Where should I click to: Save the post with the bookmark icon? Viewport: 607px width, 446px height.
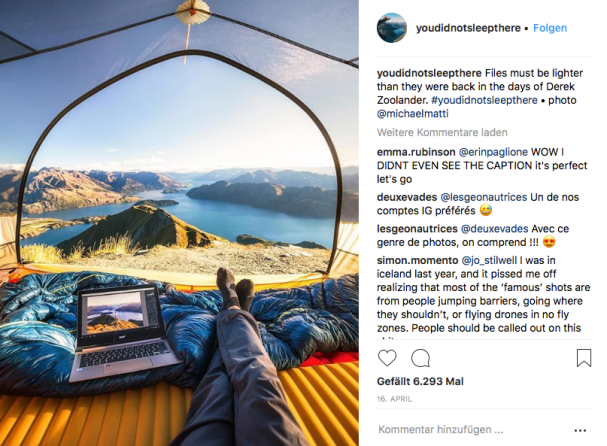pos(584,358)
